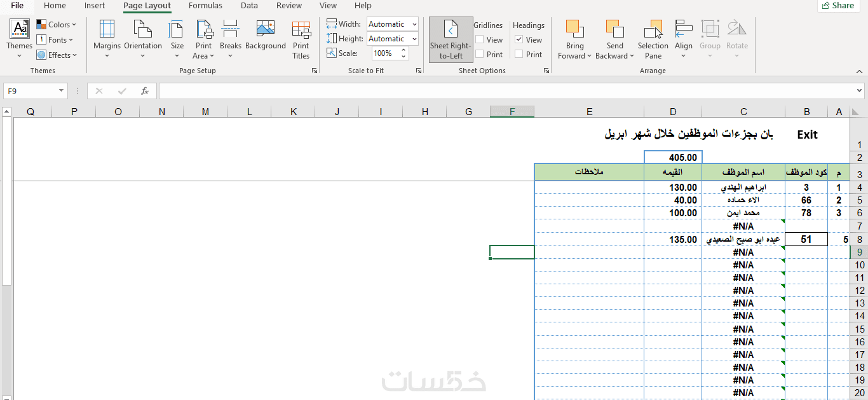Viewport: 868px width, 400px height.
Task: Click Send Backward icon
Action: tap(614, 29)
